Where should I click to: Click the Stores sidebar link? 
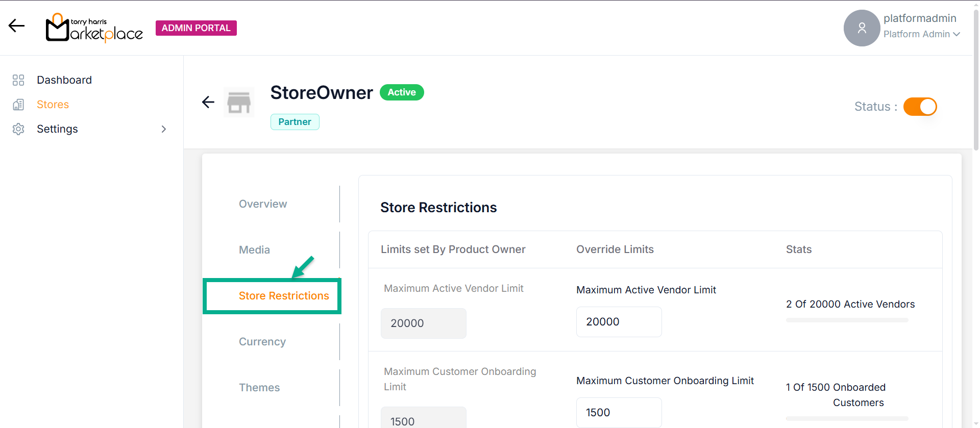[53, 105]
